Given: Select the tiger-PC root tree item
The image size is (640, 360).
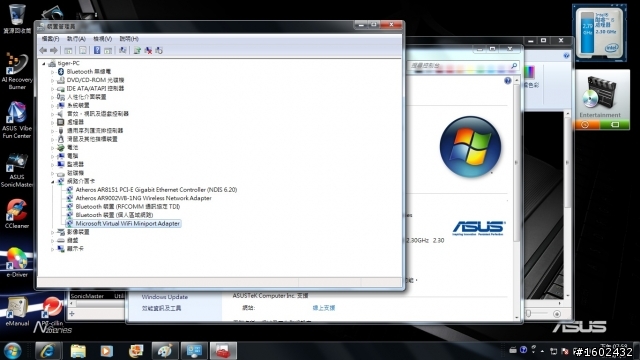Looking at the screenshot, I should point(69,63).
